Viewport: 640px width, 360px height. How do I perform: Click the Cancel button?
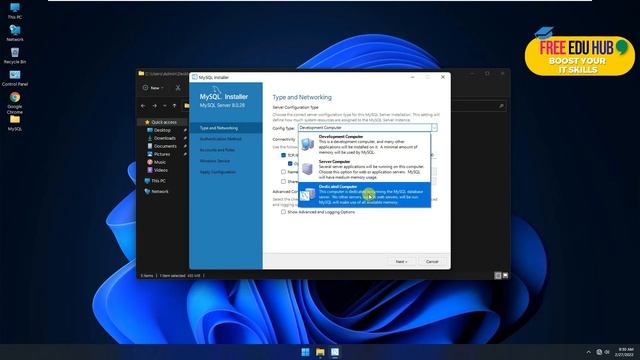tap(432, 262)
